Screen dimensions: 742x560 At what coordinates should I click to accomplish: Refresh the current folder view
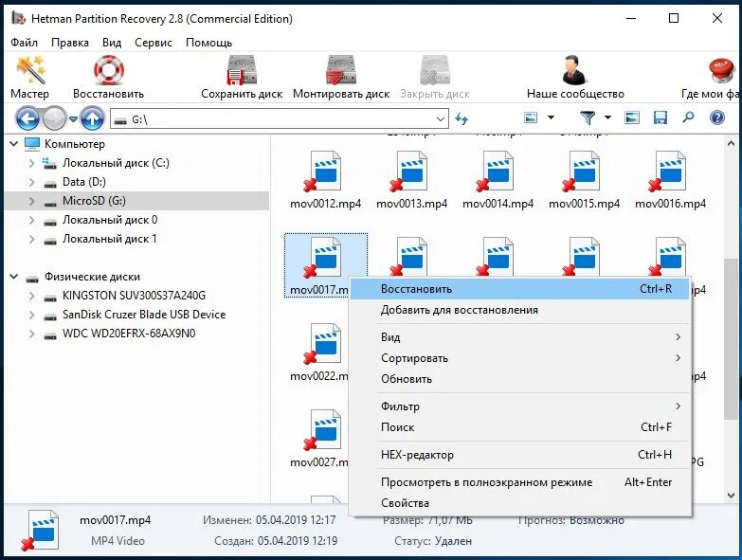tap(461, 118)
